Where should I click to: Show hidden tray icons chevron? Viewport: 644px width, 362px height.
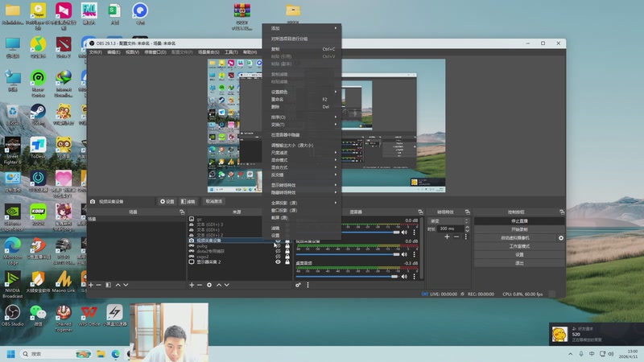coord(571,354)
